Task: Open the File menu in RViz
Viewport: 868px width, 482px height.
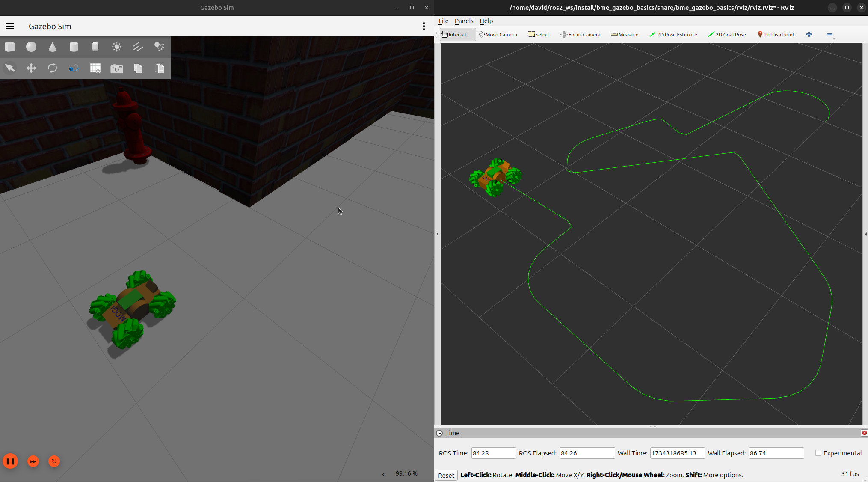Action: click(x=443, y=21)
